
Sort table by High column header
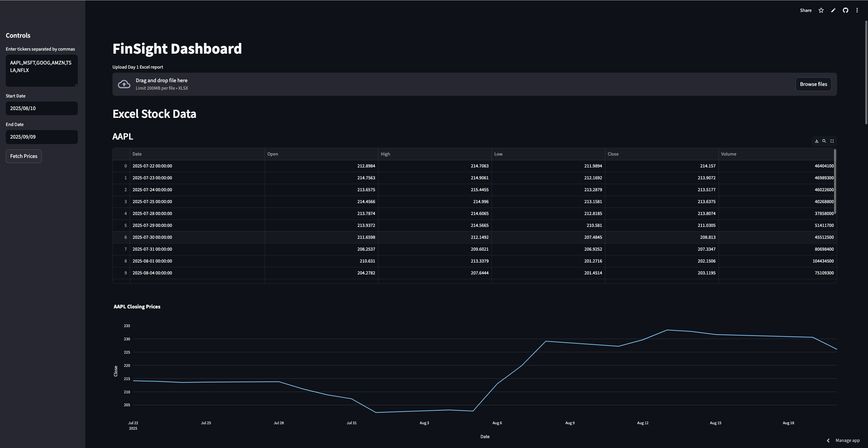coord(435,154)
